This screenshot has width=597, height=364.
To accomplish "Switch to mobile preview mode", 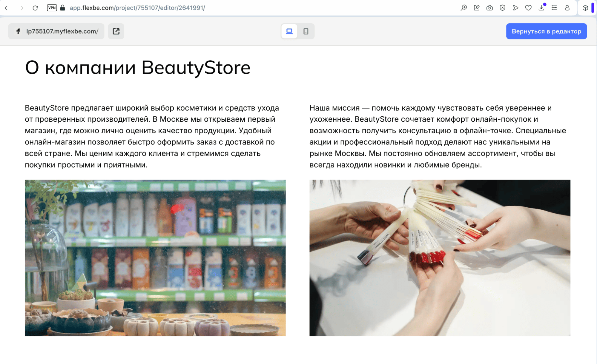I will pyautogui.click(x=306, y=31).
